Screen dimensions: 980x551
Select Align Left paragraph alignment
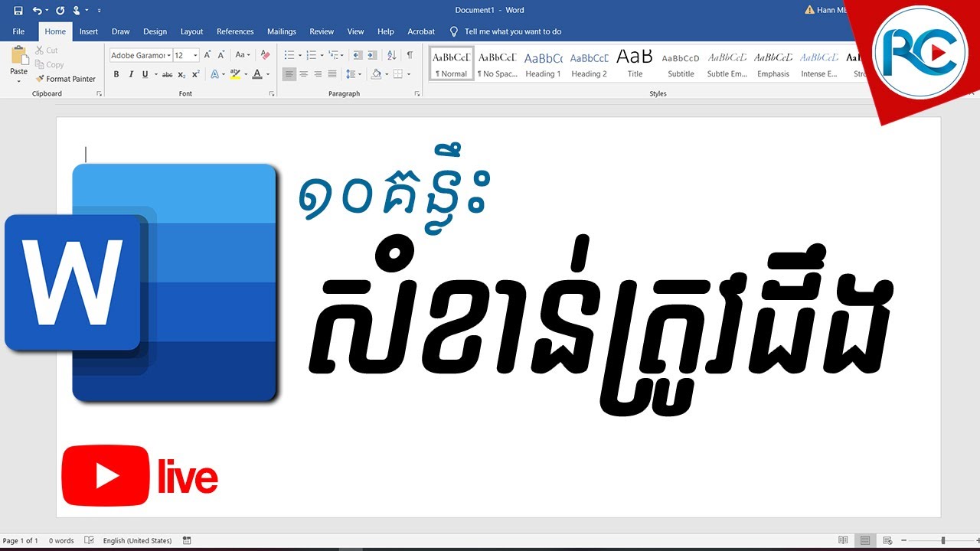(x=289, y=74)
